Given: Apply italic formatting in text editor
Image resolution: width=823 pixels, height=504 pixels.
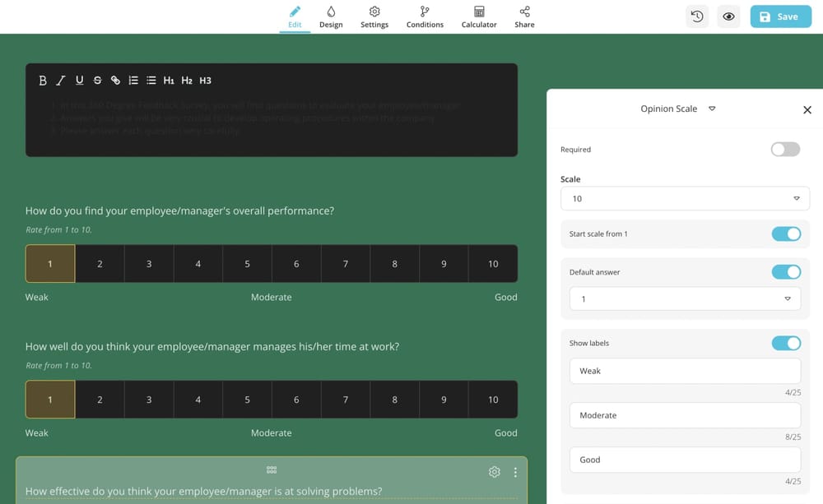Looking at the screenshot, I should [x=61, y=81].
